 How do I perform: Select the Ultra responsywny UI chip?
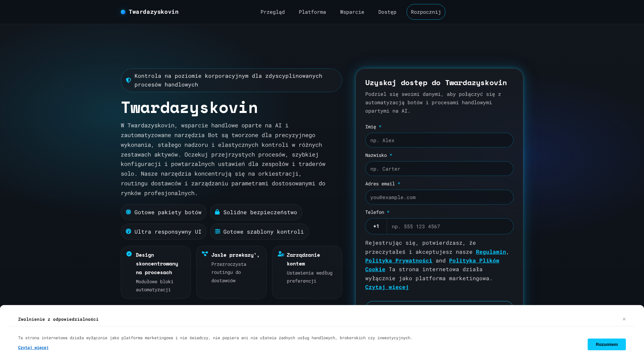pyautogui.click(x=164, y=232)
